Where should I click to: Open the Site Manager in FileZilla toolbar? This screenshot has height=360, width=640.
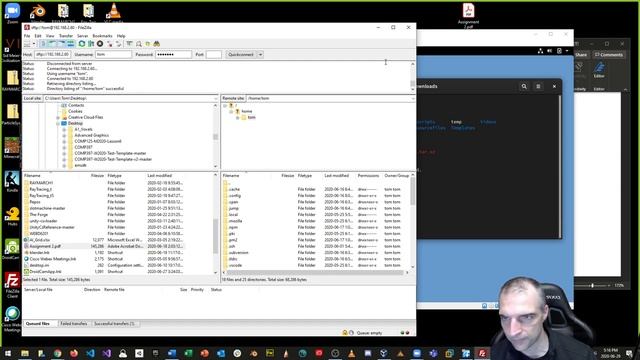pos(27,44)
